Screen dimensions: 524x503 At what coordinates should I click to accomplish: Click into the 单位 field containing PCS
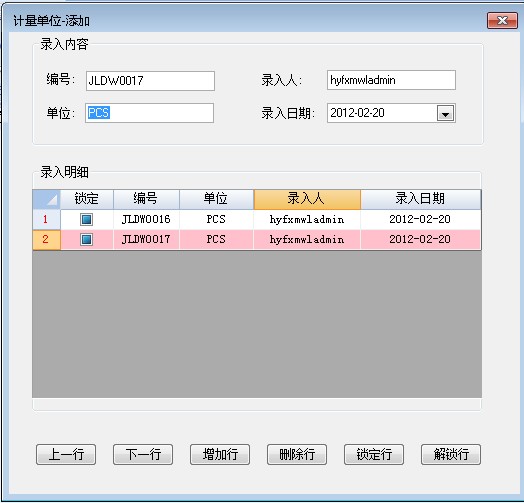point(149,113)
